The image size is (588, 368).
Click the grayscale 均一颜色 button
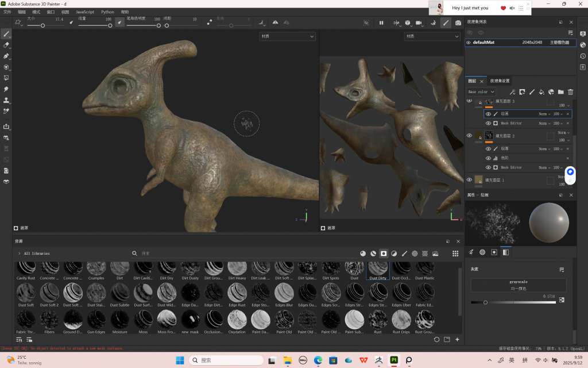tap(518, 285)
